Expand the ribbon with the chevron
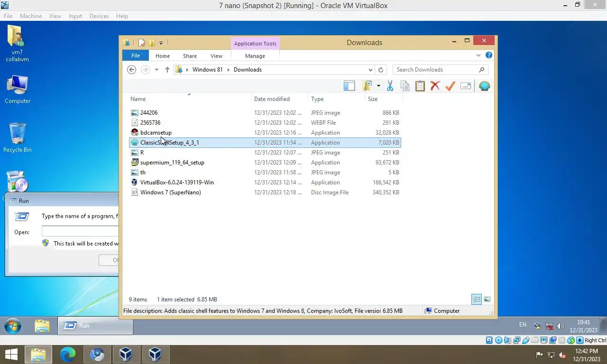Screen dimensions: 607x364 pyautogui.click(x=478, y=55)
